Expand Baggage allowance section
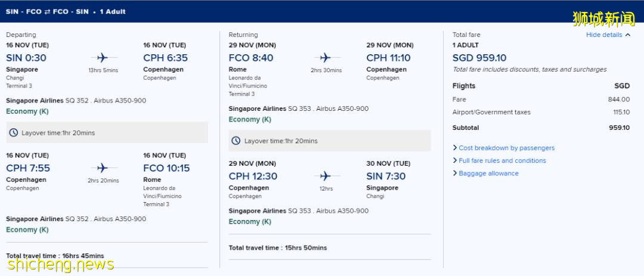This screenshot has width=644, height=276. (488, 173)
